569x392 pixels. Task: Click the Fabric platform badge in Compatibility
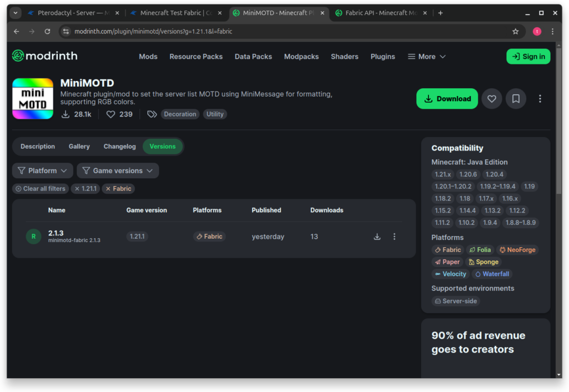click(x=448, y=250)
